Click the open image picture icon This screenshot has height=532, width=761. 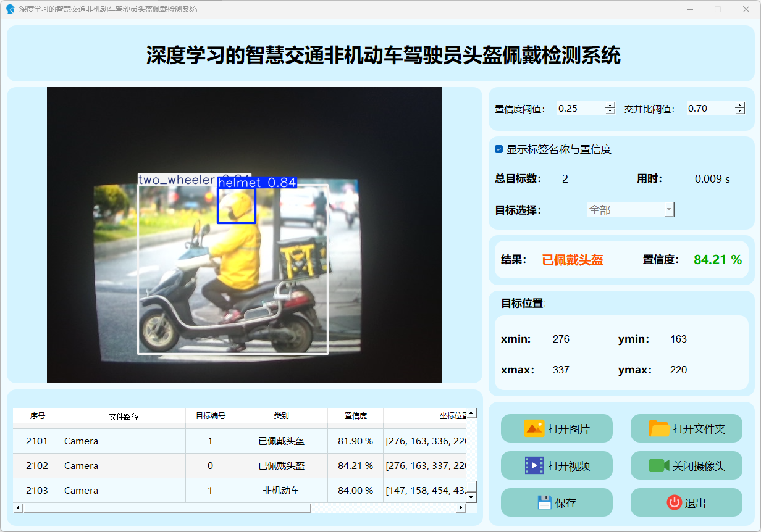pos(534,428)
